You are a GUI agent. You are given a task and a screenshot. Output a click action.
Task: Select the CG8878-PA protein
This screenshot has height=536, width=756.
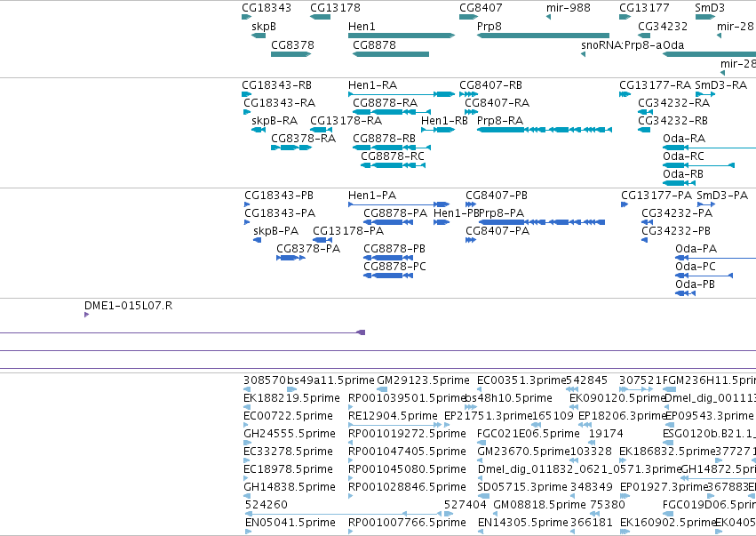(388, 222)
